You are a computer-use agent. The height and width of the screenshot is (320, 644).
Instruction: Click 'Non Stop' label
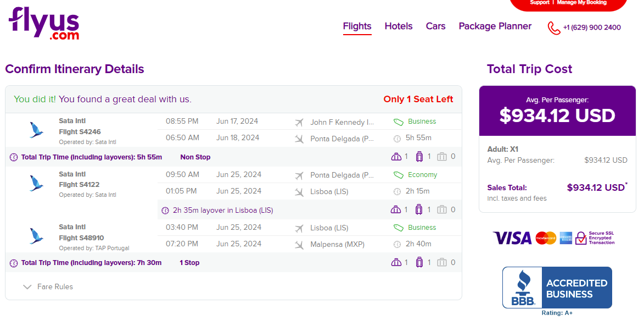pos(195,157)
